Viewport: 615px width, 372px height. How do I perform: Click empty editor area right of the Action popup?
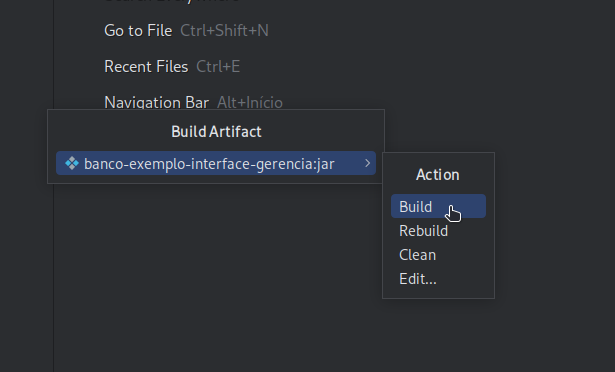(x=555, y=226)
